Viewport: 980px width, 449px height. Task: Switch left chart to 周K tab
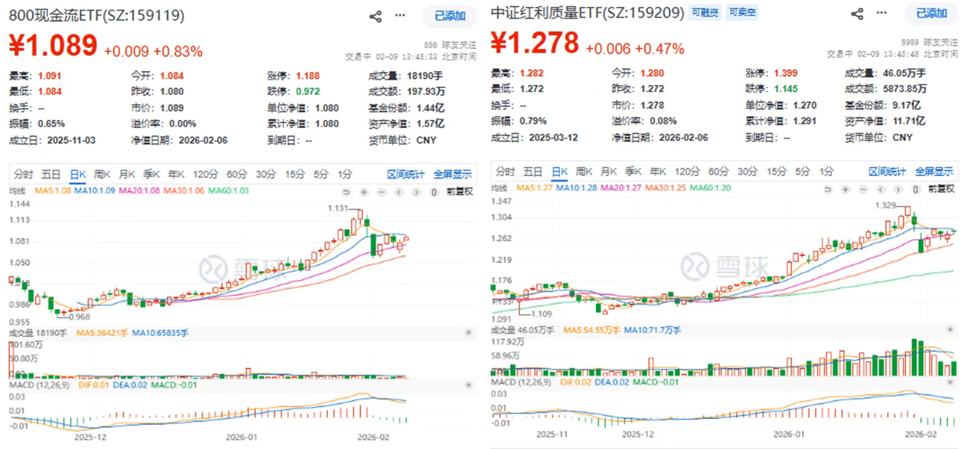102,174
